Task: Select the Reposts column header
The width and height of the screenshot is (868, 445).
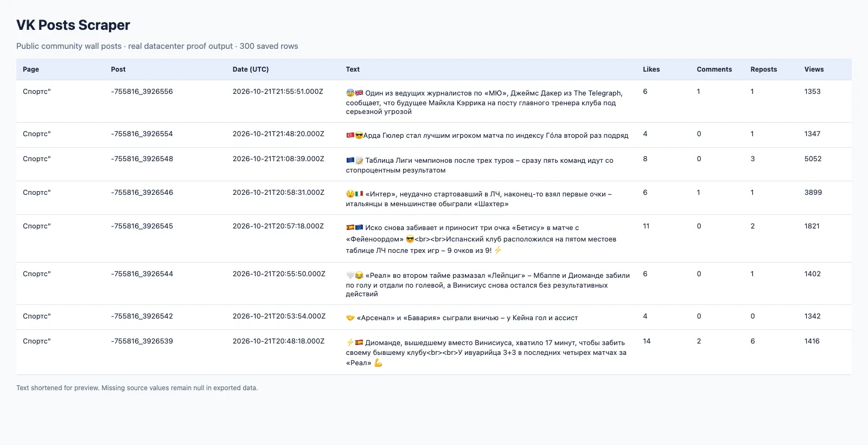Action: pyautogui.click(x=764, y=69)
